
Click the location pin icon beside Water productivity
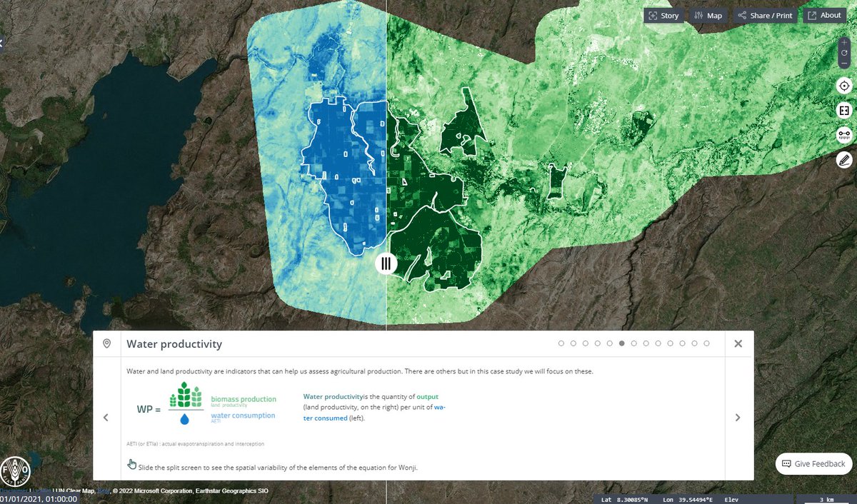click(x=107, y=343)
